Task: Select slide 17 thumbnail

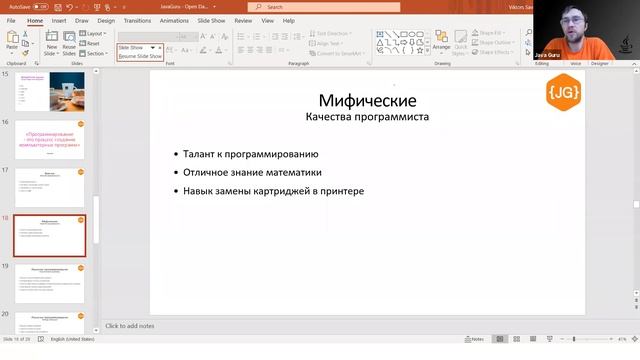Action: click(x=50, y=187)
